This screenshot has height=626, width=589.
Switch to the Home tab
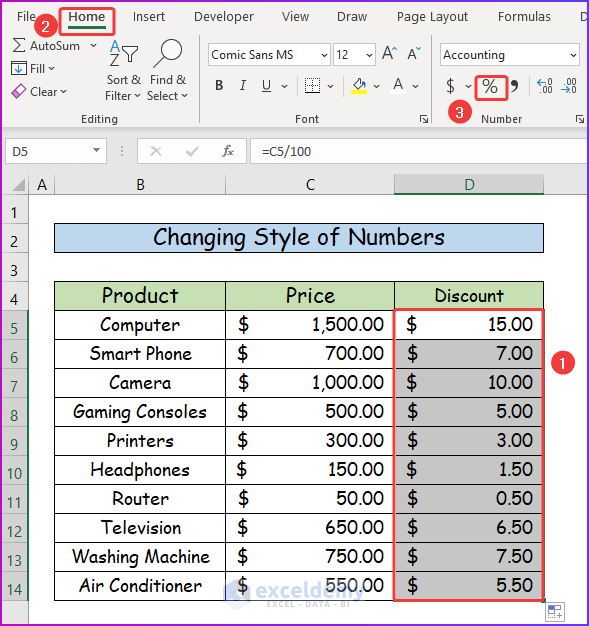pos(87,17)
